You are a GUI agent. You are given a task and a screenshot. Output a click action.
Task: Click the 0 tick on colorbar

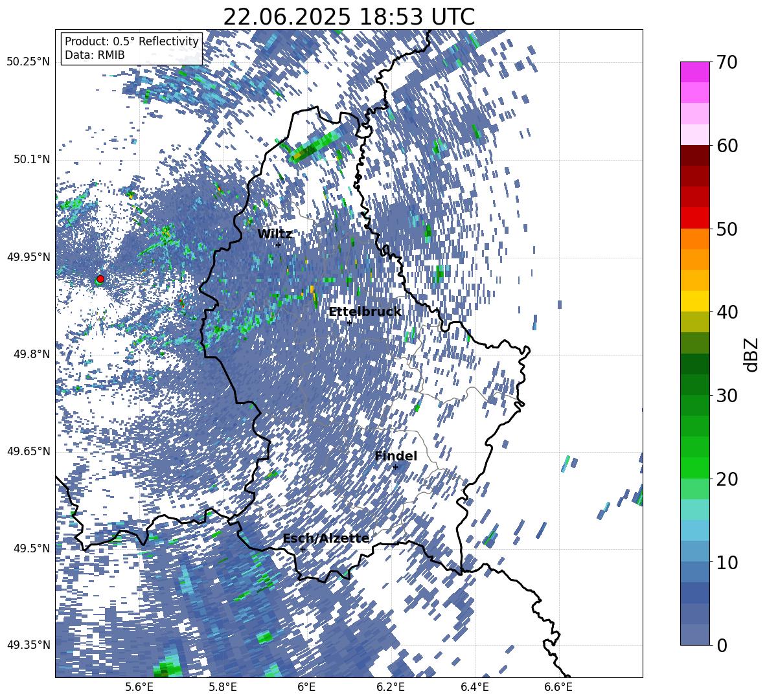(722, 646)
